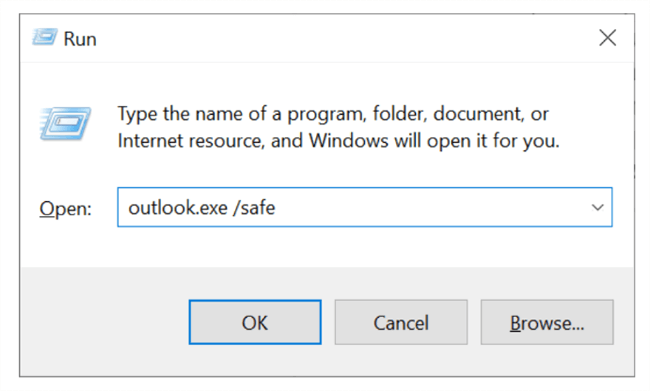Expand the Open combo box dropdown arrow

pyautogui.click(x=597, y=207)
